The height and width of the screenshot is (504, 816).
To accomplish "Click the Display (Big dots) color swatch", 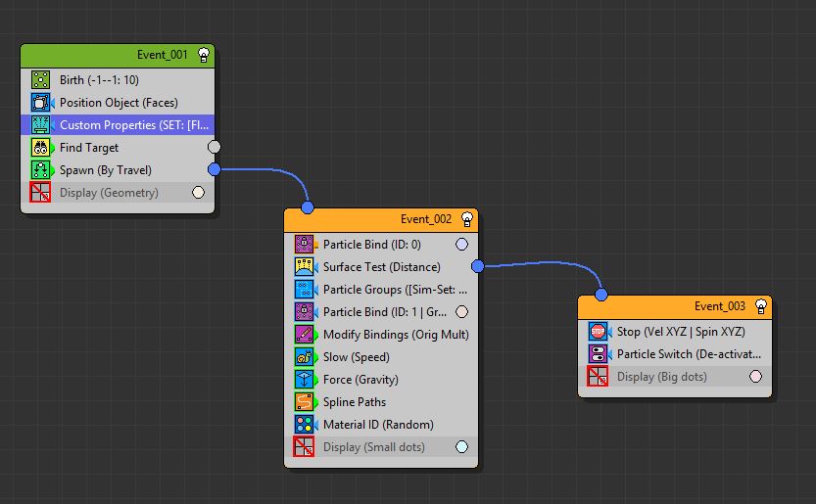I will tap(755, 377).
